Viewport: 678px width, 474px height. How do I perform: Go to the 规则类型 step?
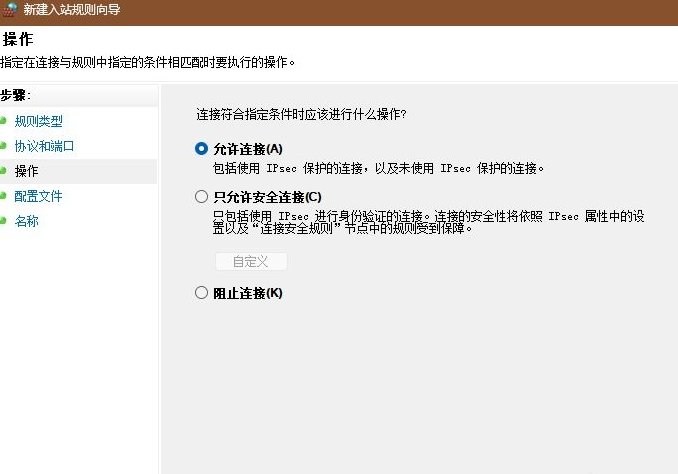click(38, 121)
